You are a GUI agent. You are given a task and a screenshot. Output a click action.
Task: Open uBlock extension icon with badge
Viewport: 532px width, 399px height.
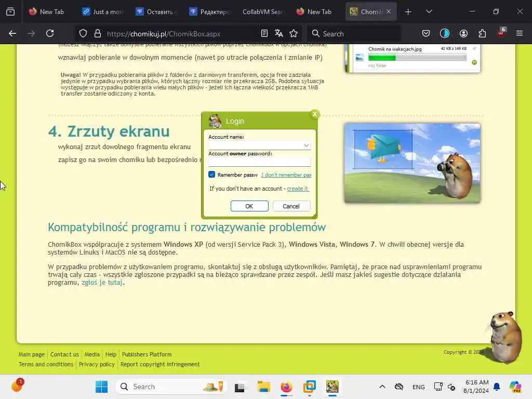[501, 33]
